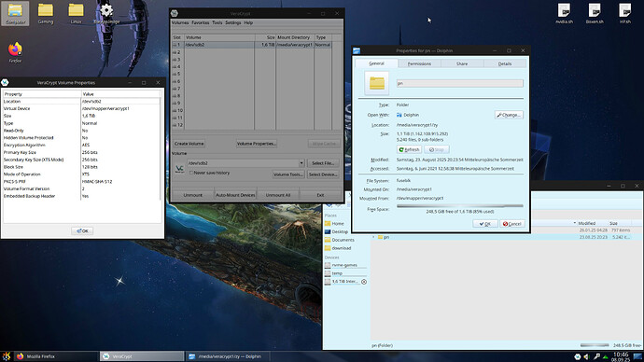Click the Auto-Mount Devices button
644x362 pixels.
coord(235,195)
